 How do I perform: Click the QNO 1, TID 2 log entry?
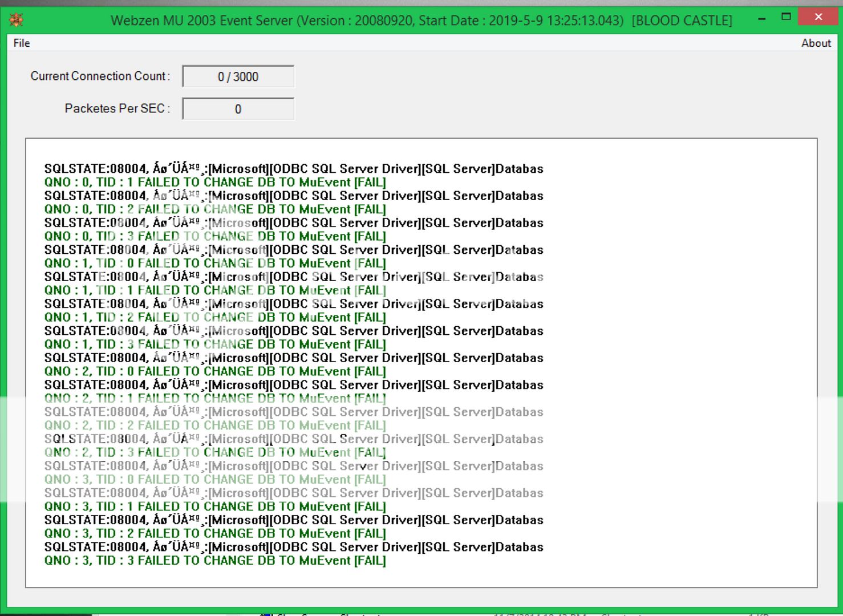click(x=215, y=318)
